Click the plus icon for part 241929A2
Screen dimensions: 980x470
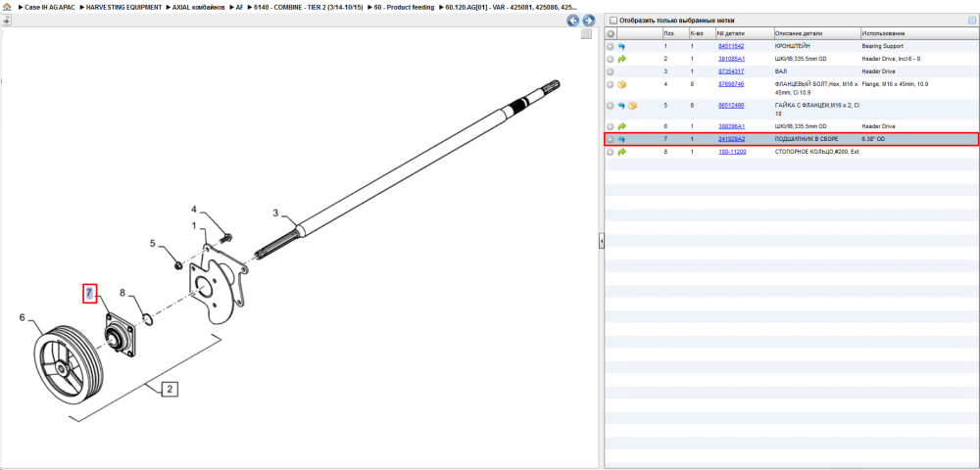pyautogui.click(x=611, y=139)
